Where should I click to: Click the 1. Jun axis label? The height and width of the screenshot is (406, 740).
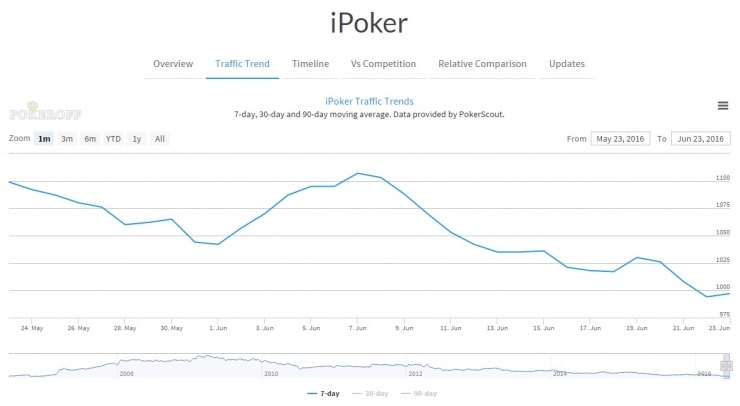click(x=218, y=328)
